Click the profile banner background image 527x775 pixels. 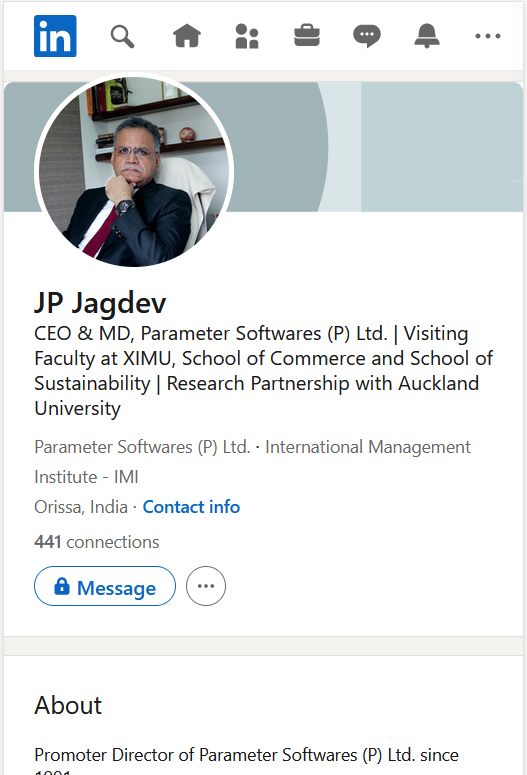click(x=376, y=147)
